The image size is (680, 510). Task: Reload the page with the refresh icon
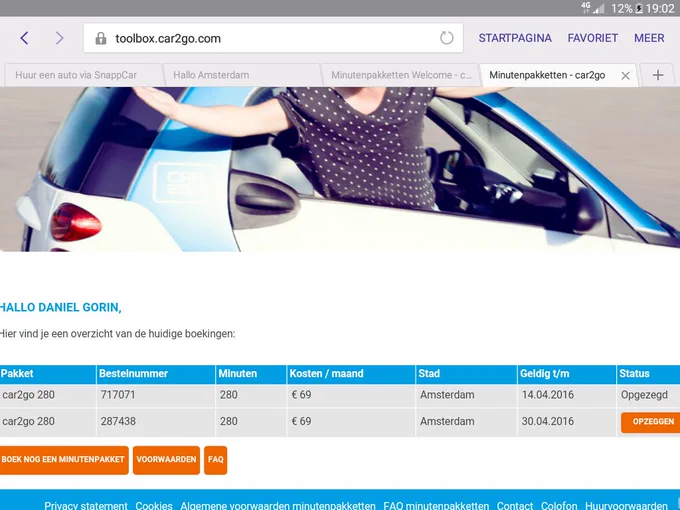(446, 38)
